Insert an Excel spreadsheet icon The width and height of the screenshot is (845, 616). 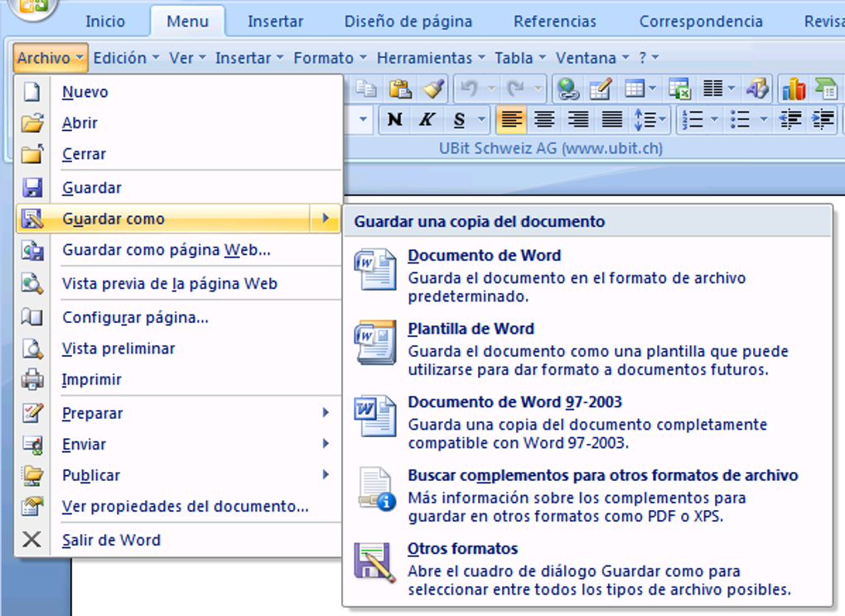tap(679, 89)
